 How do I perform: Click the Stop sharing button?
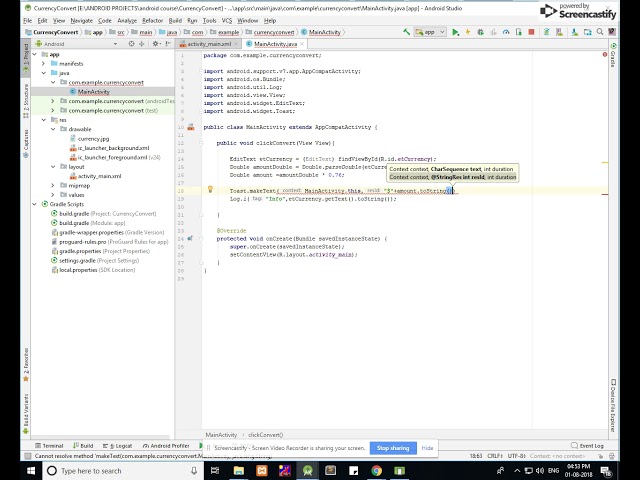coord(393,448)
